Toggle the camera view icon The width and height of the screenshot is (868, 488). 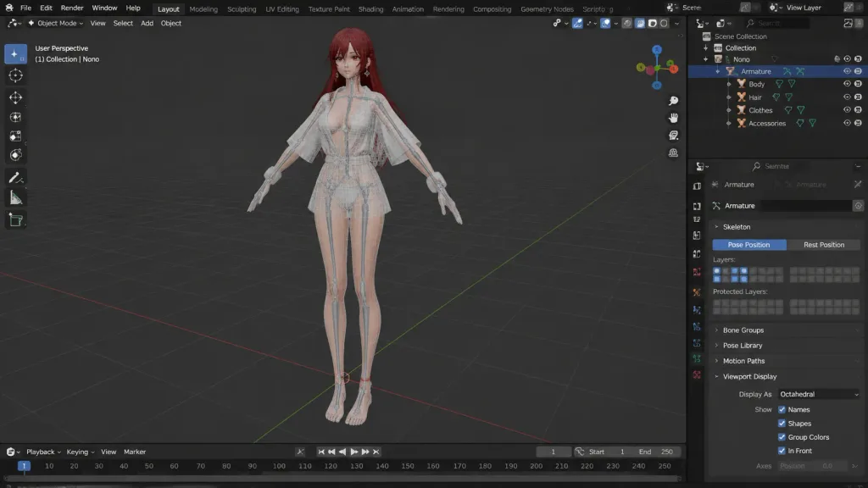point(673,136)
